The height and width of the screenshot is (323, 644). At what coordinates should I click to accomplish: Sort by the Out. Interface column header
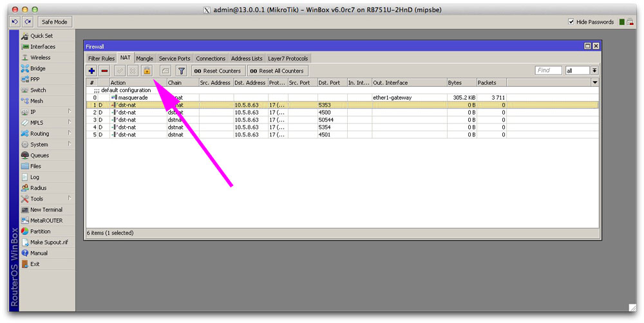pos(409,82)
